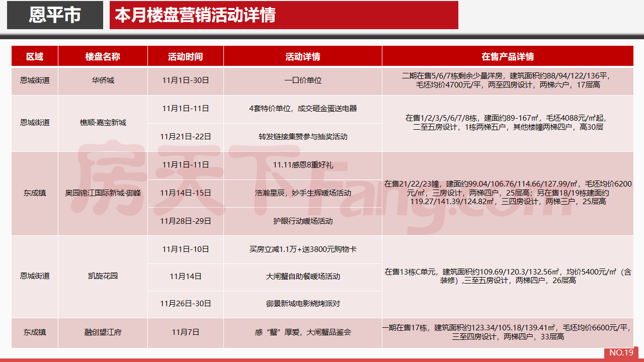The image size is (644, 362).
Task: Click the 恩平市 title label
Action: pyautogui.click(x=55, y=15)
